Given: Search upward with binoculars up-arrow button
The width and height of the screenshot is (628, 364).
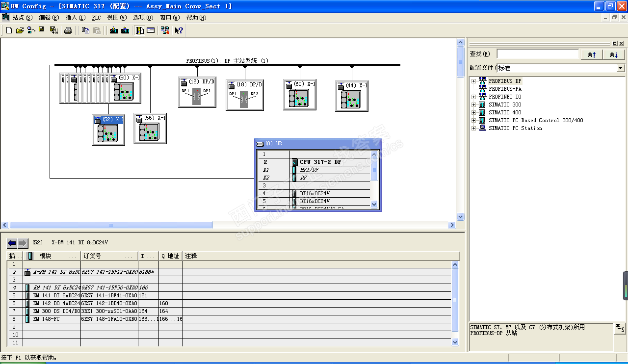Looking at the screenshot, I should pyautogui.click(x=592, y=54).
